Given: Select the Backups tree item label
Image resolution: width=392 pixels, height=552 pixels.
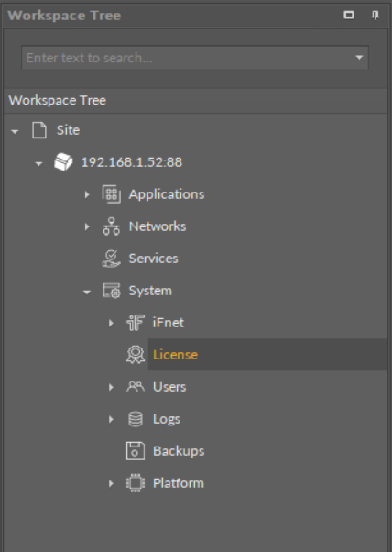Looking at the screenshot, I should (179, 451).
